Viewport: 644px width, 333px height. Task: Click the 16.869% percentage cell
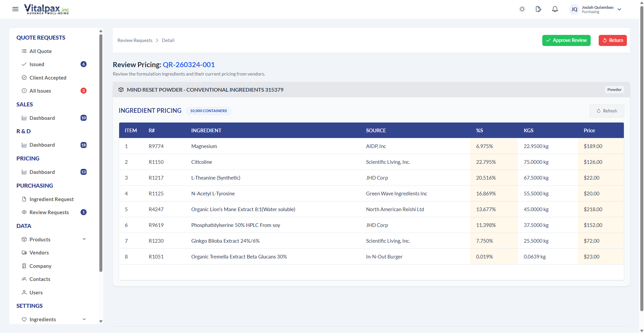494,193
